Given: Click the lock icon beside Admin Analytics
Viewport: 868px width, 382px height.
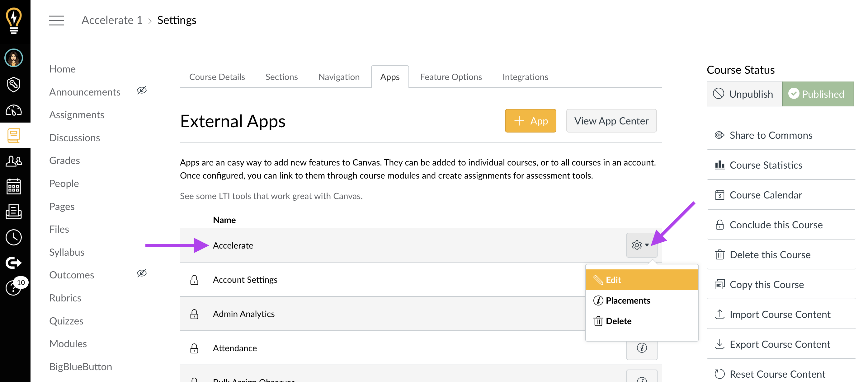Looking at the screenshot, I should coord(194,314).
